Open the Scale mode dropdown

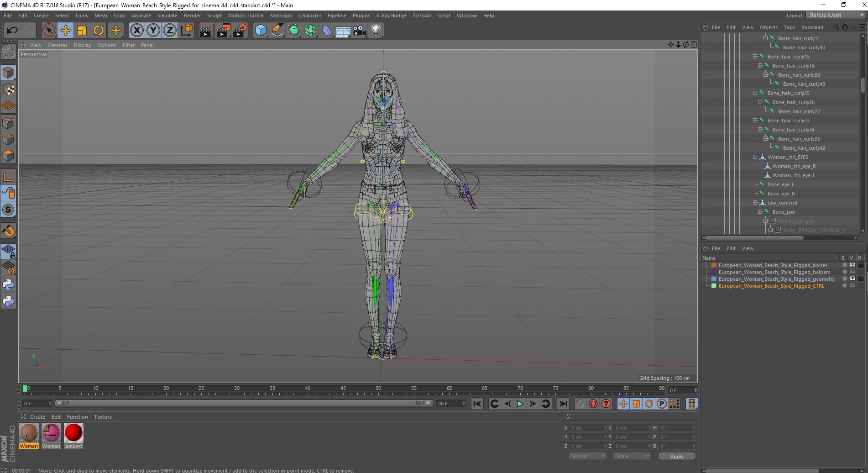(x=632, y=456)
